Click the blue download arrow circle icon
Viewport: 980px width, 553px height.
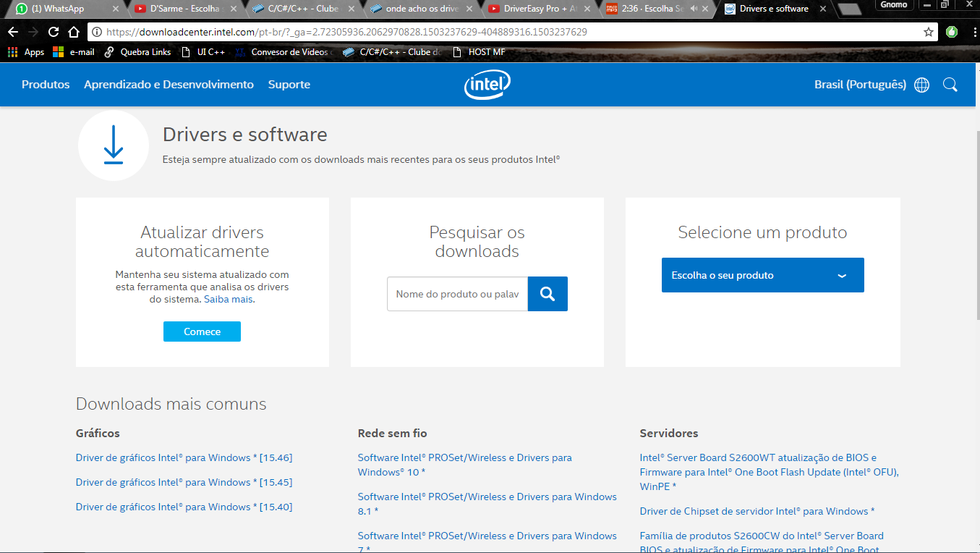114,145
